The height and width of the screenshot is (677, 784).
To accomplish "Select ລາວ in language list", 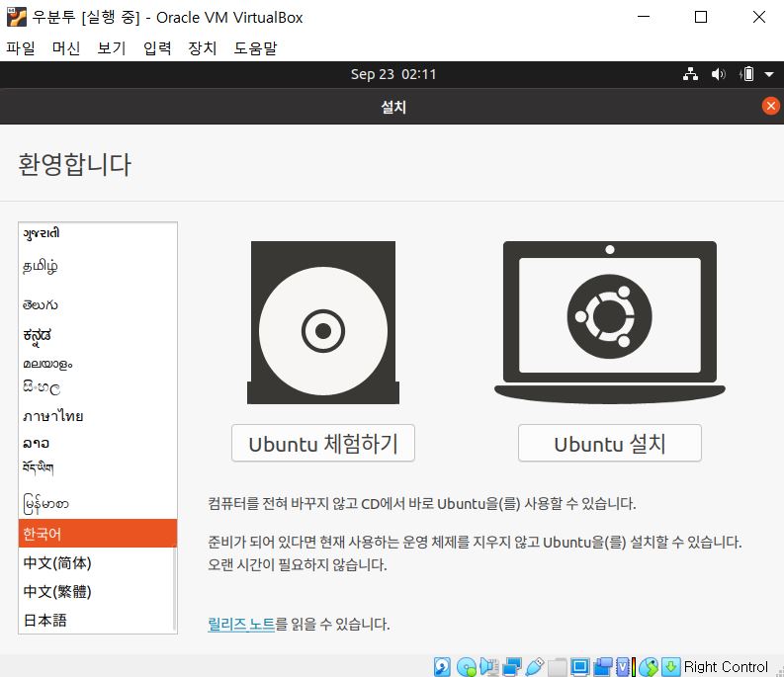I will pyautogui.click(x=96, y=443).
